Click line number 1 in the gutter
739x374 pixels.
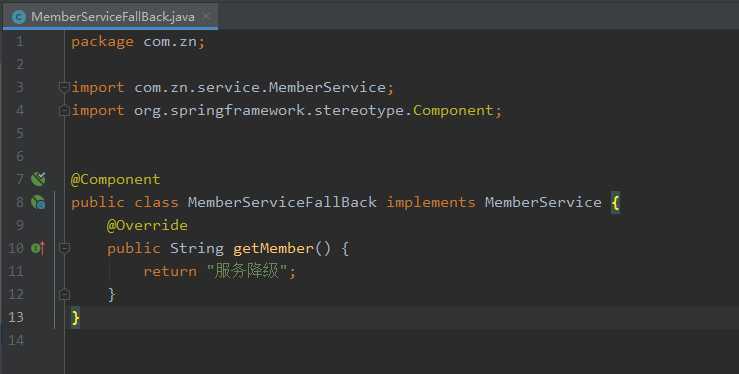click(19, 41)
